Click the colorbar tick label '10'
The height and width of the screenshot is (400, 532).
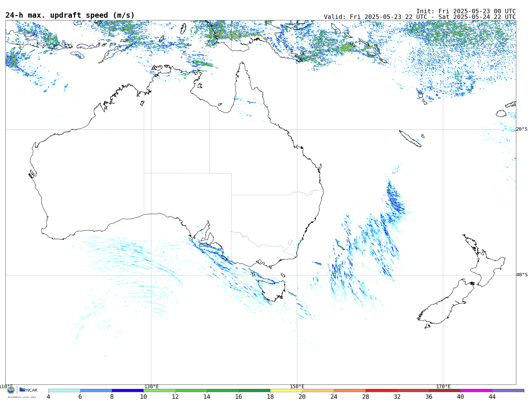click(144, 397)
